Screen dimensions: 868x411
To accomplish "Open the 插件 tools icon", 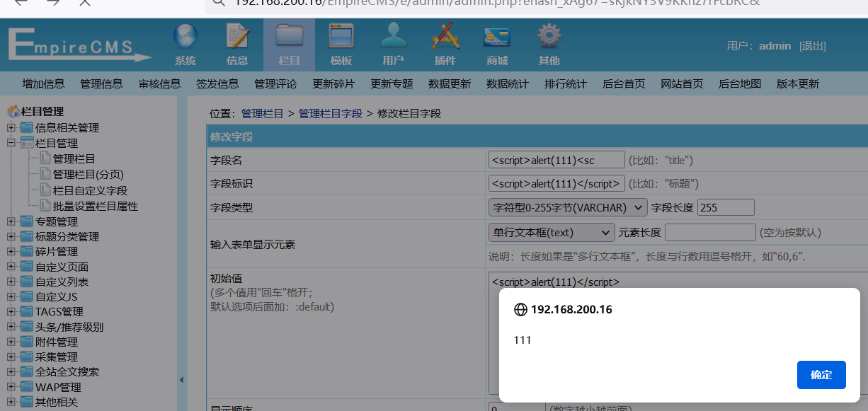I will point(445,36).
